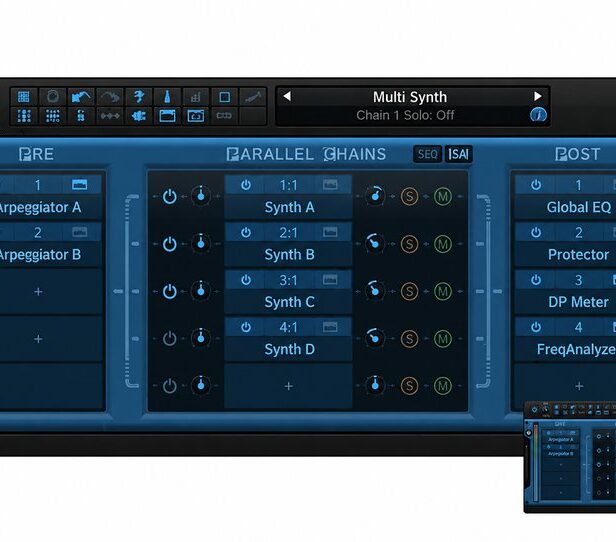Click the greyed chain link icon
The width and height of the screenshot is (616, 542).
(x=224, y=116)
